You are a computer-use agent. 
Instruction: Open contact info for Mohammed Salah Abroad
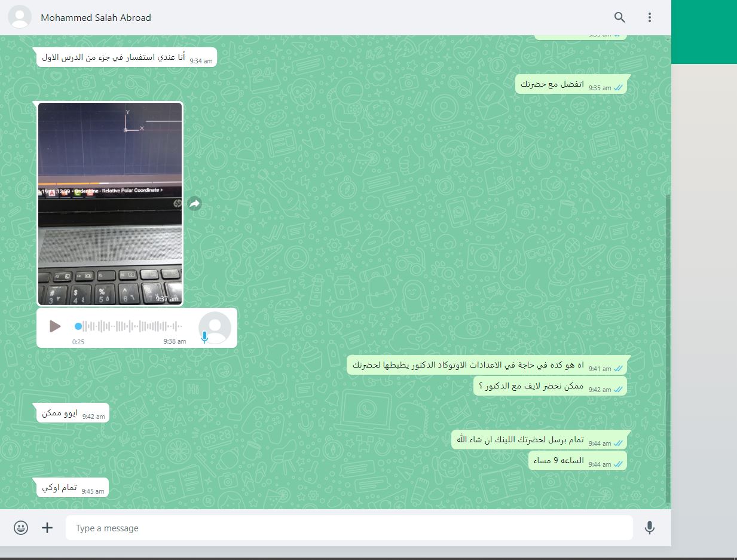[96, 17]
